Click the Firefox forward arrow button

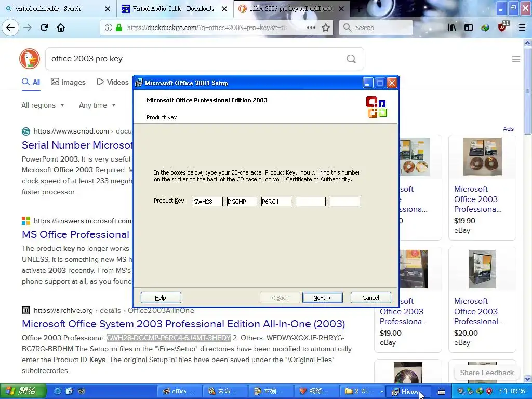click(x=28, y=28)
